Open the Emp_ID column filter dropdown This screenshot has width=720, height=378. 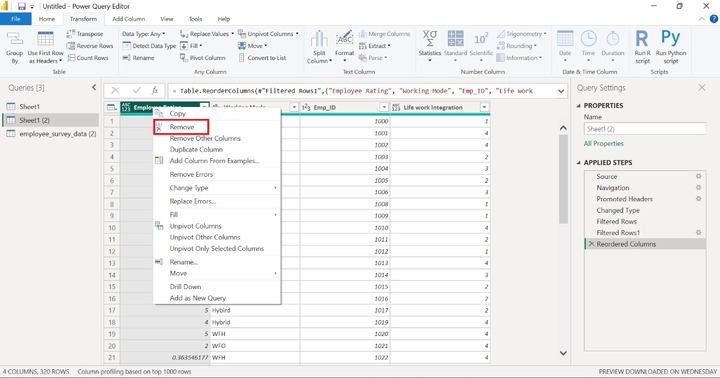pos(384,107)
